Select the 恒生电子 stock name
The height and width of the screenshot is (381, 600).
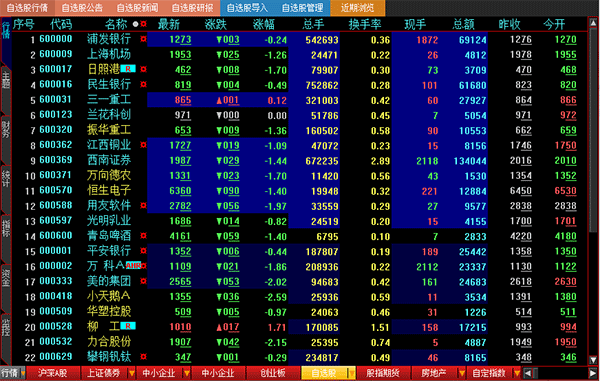[109, 190]
